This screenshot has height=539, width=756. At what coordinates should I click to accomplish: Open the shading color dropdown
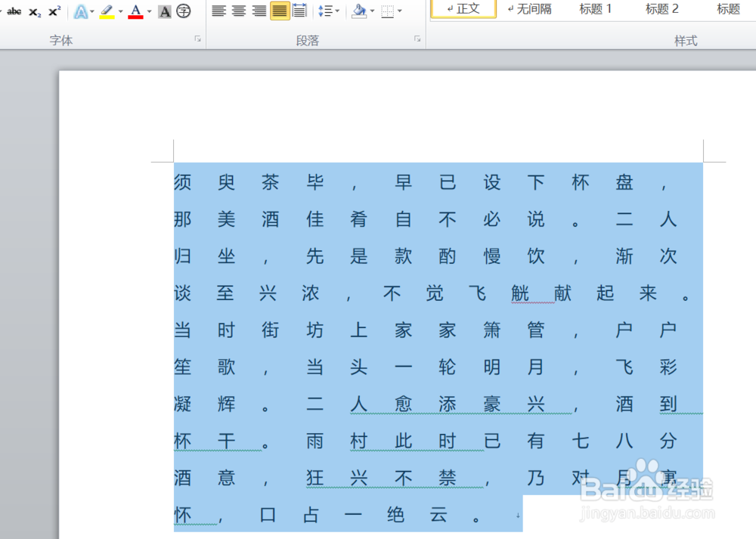(370, 11)
